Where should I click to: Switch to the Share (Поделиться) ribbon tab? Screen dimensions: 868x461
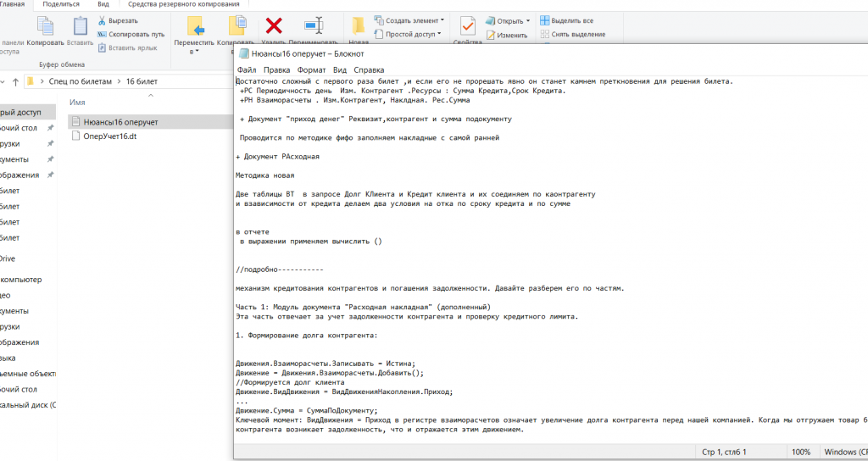click(x=61, y=4)
